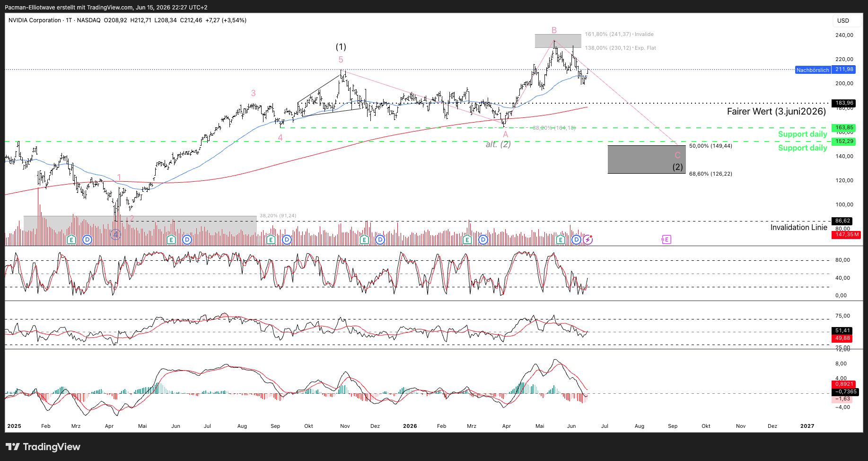This screenshot has height=461, width=868.
Task: Click the green earnings E marker in late February 2025
Action: point(71,240)
